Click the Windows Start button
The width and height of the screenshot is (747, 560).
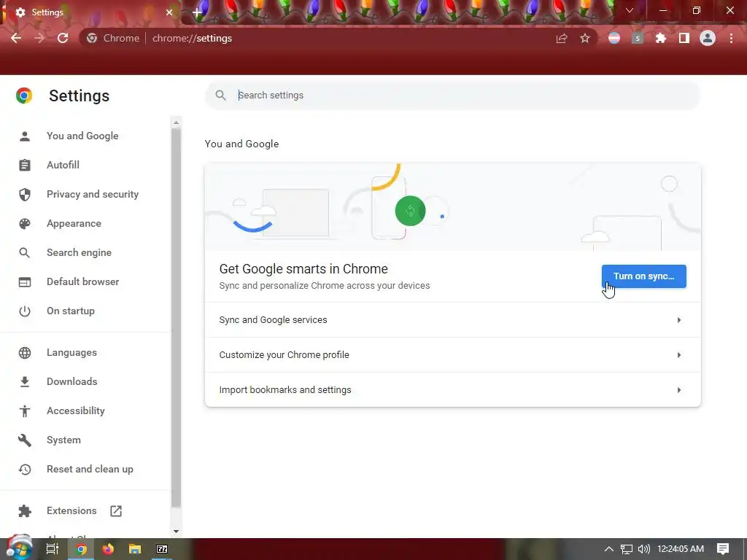coord(19,548)
